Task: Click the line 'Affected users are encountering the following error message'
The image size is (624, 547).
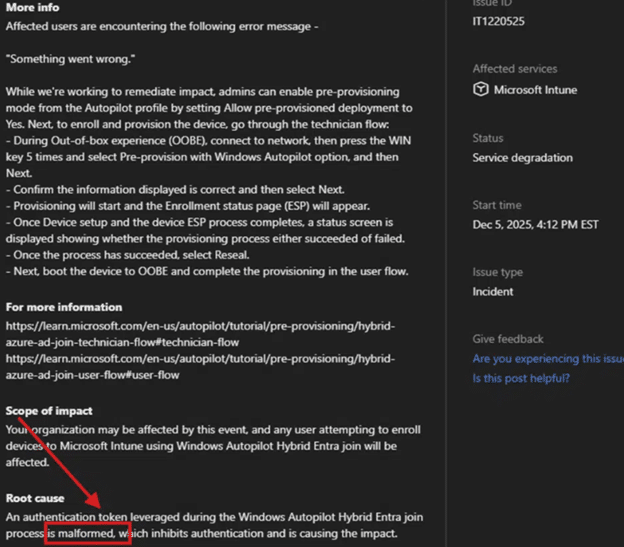Action: pos(162,27)
